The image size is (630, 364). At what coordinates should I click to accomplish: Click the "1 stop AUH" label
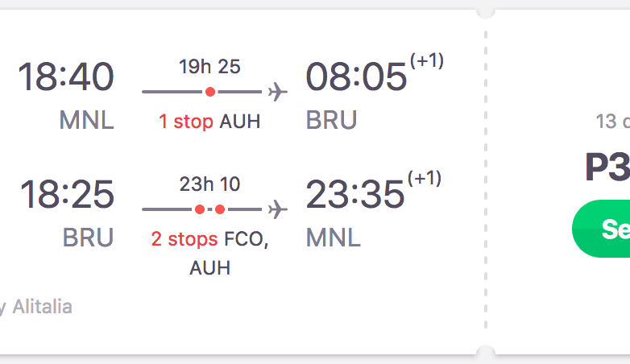(x=209, y=122)
